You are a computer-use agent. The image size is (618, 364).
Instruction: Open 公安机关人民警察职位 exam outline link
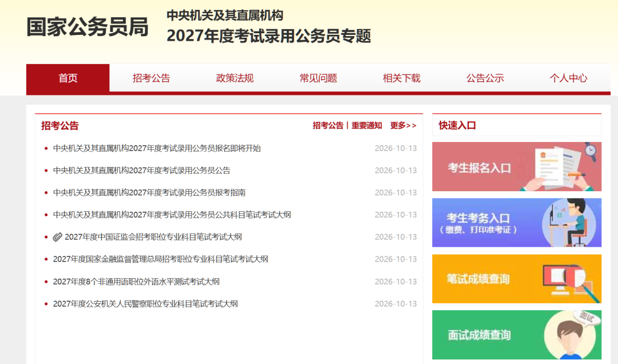tap(145, 304)
